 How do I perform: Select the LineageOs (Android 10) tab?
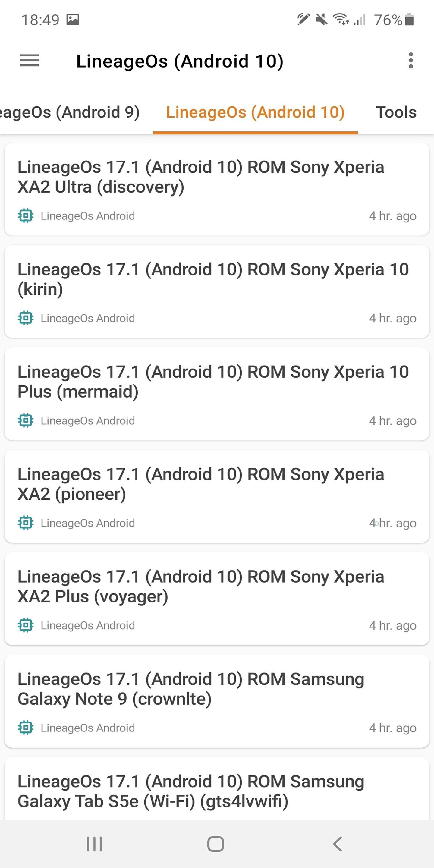[255, 112]
